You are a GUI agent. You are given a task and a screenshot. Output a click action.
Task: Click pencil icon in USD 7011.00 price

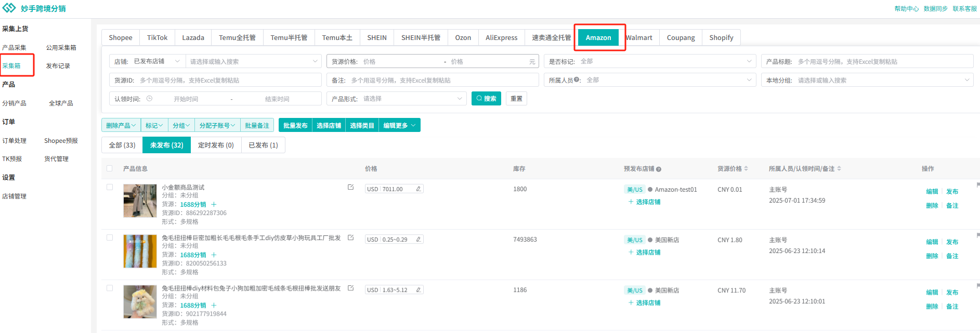(x=418, y=189)
